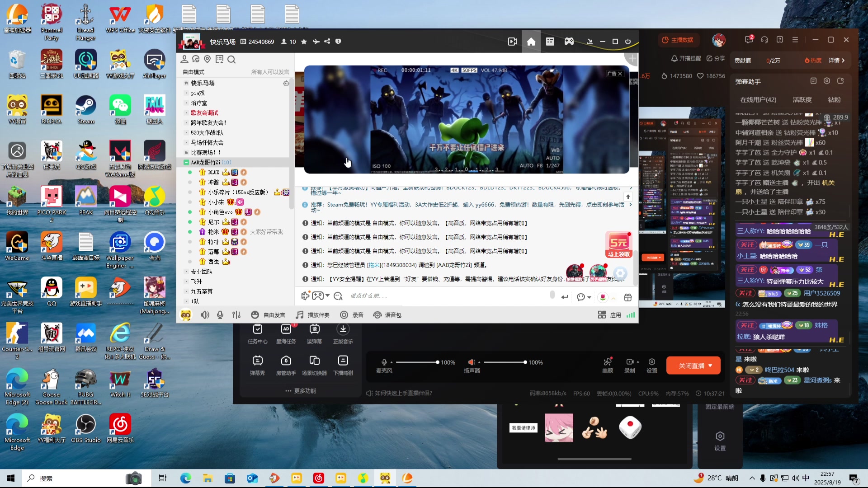Open 应用 apps menu in YY bottom bar

click(609, 315)
